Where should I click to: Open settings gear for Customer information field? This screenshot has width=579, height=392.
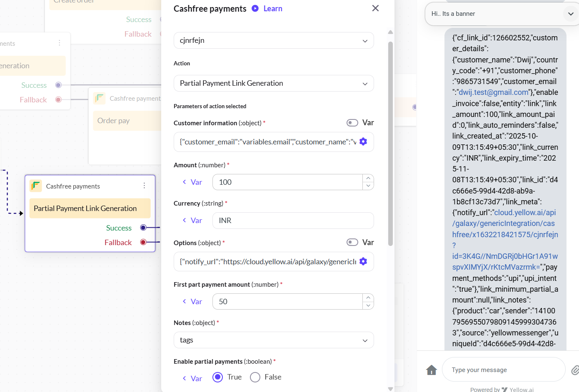pyautogui.click(x=363, y=141)
